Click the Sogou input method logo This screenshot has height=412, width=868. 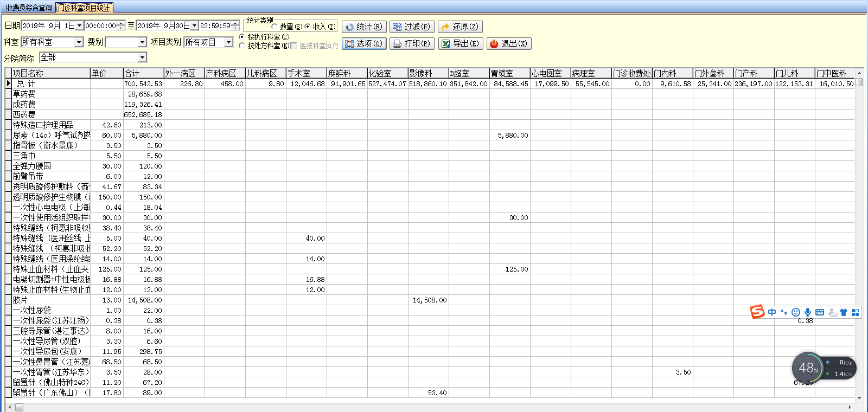[757, 312]
